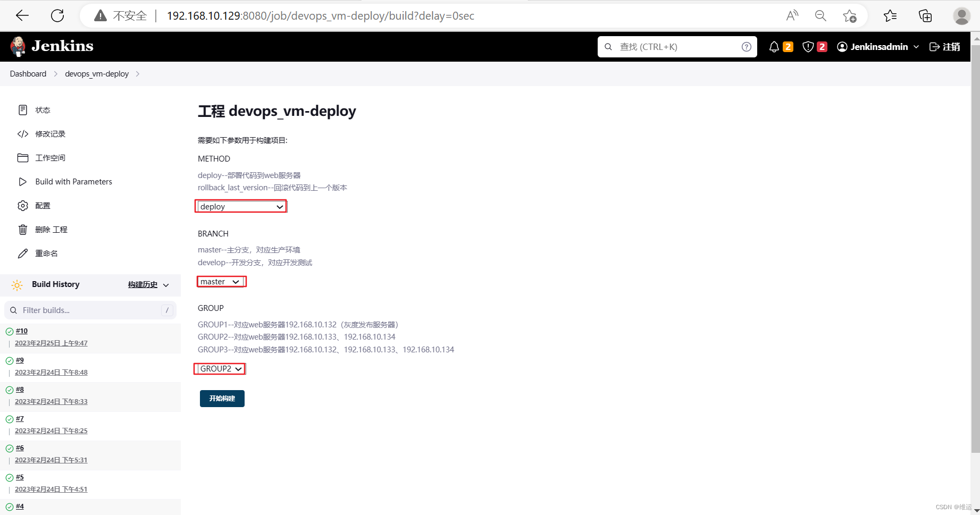Click success status icon of build #9
Image resolution: width=980 pixels, height=515 pixels.
9,361
